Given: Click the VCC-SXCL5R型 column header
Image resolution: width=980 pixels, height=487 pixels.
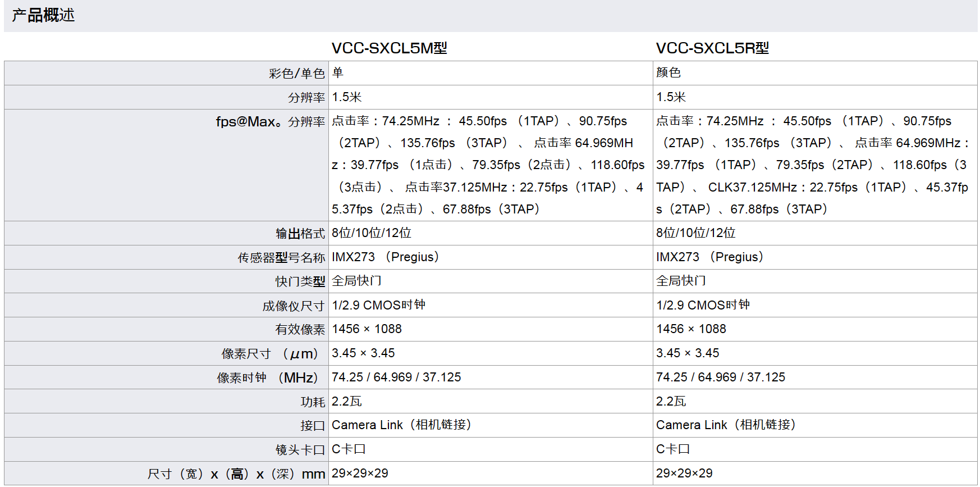Looking at the screenshot, I should [x=713, y=48].
